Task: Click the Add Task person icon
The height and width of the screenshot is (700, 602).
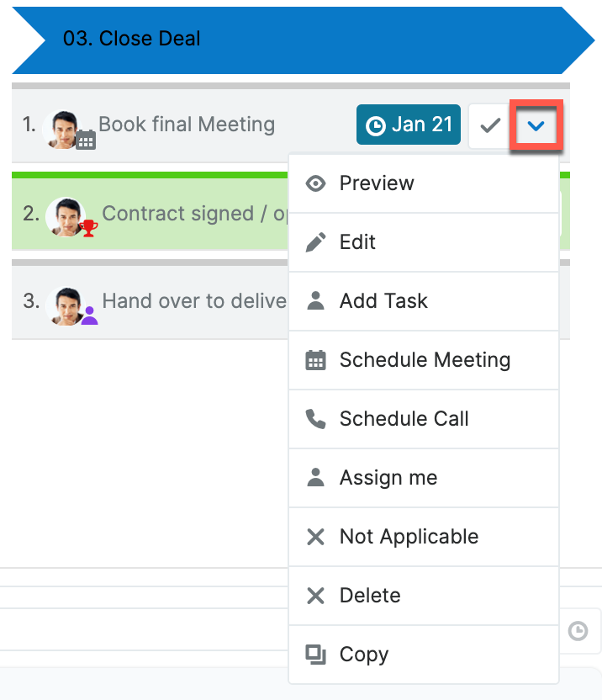Action: pos(315,301)
